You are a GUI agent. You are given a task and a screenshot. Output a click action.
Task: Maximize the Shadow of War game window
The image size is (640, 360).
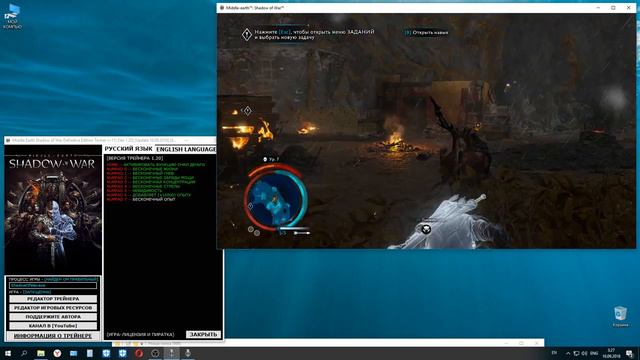point(613,8)
